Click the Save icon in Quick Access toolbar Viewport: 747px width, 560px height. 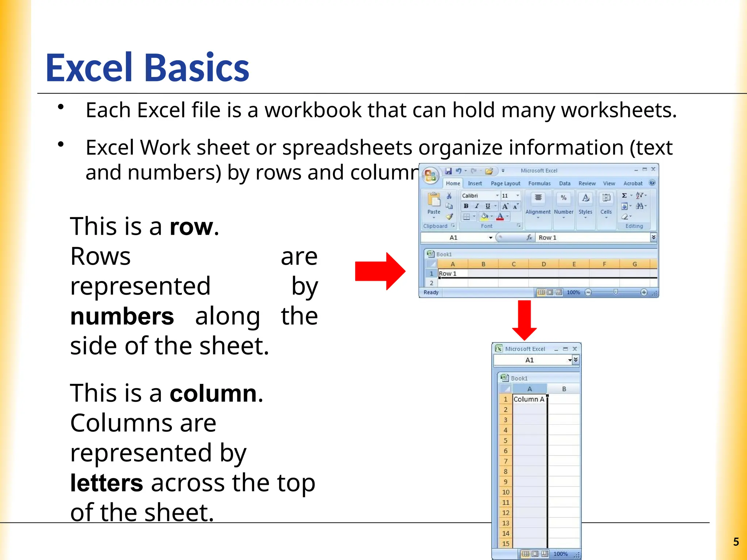[x=448, y=171]
